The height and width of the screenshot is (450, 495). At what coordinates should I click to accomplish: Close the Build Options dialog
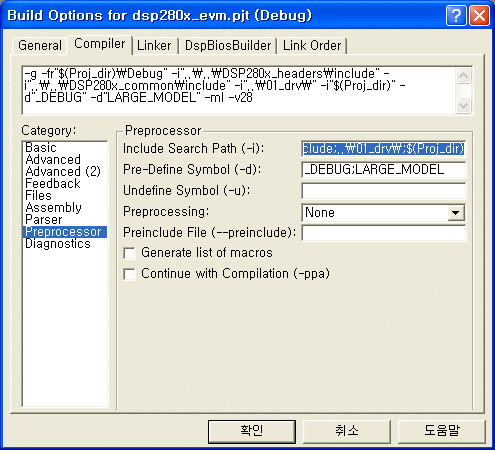click(479, 15)
